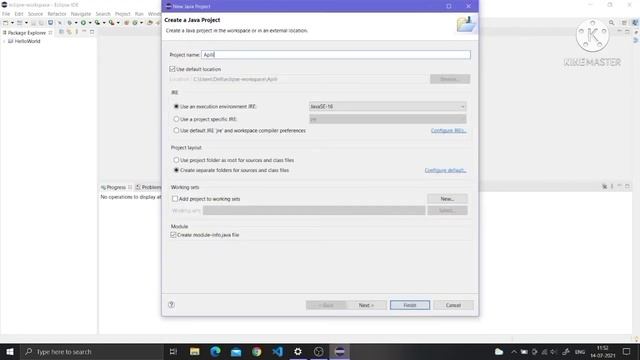Open the Edit menu in Eclipse
640x360 pixels.
tap(19, 14)
